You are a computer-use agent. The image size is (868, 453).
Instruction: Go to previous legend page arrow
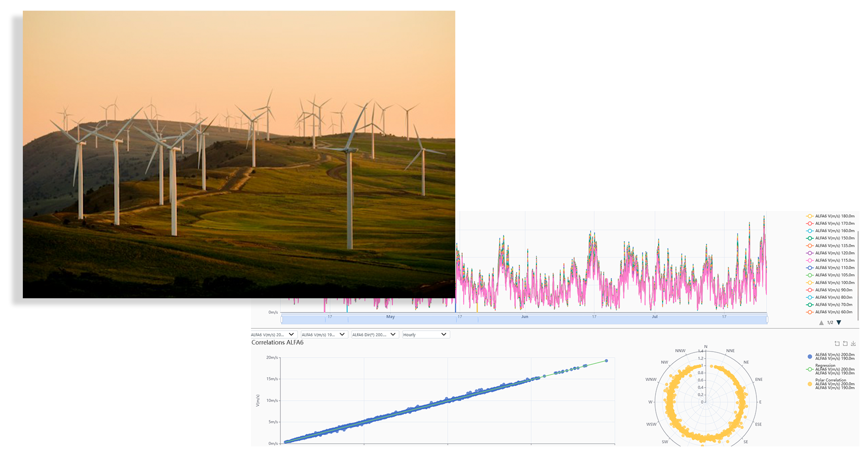[821, 323]
